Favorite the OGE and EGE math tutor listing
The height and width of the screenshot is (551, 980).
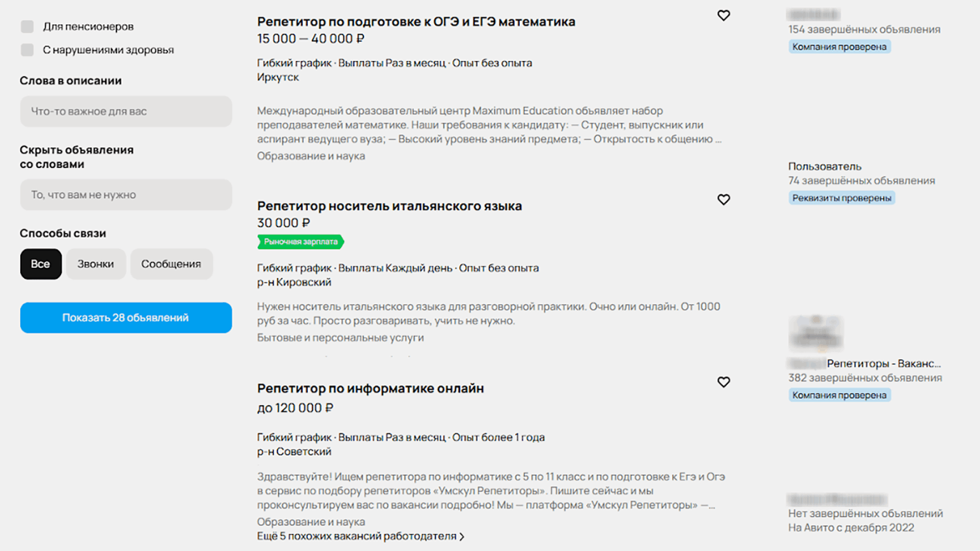(724, 15)
